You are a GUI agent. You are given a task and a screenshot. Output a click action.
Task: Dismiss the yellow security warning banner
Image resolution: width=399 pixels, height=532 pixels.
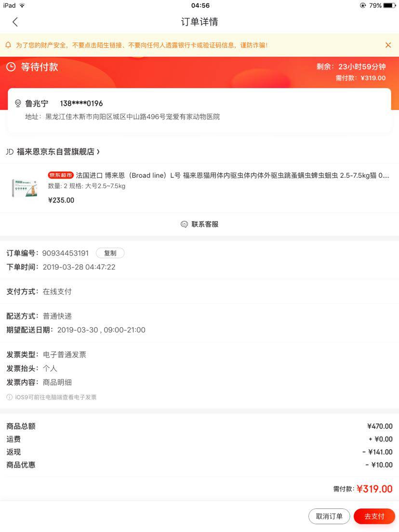388,45
